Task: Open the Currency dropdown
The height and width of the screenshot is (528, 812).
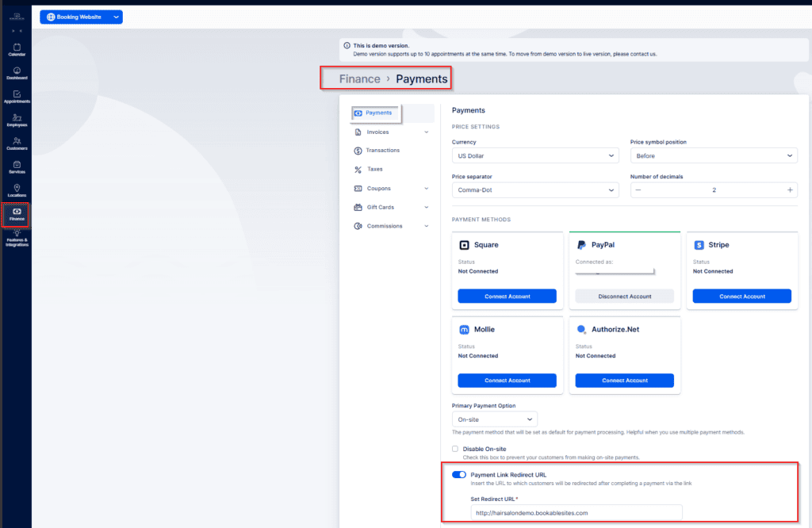Action: coord(535,156)
